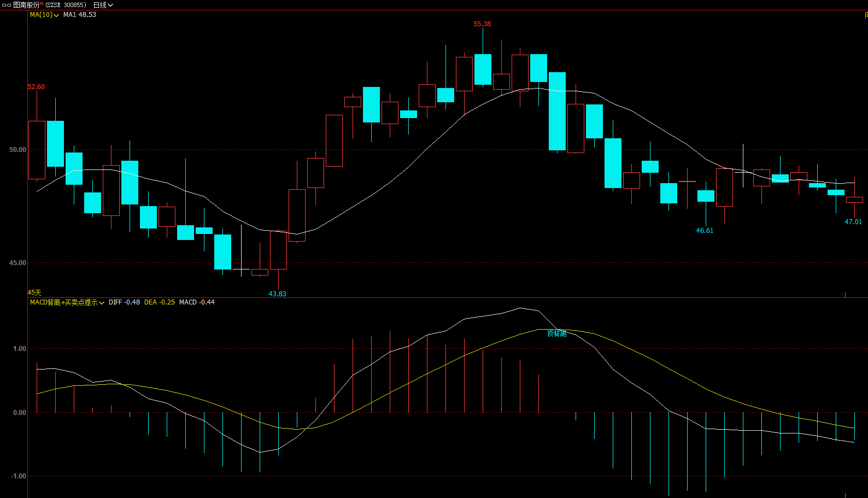The width and height of the screenshot is (868, 498).
Task: Click the link icon beside 图南股份
Action: click(x=7, y=5)
